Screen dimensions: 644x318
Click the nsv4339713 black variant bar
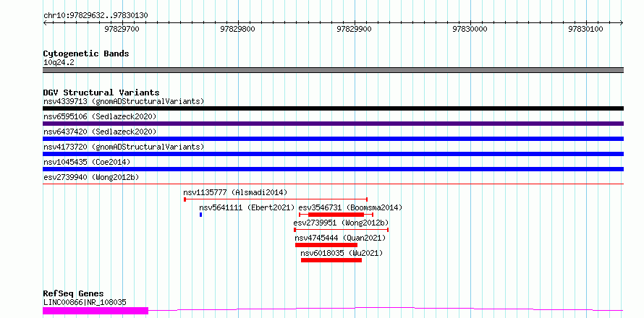pos(333,108)
